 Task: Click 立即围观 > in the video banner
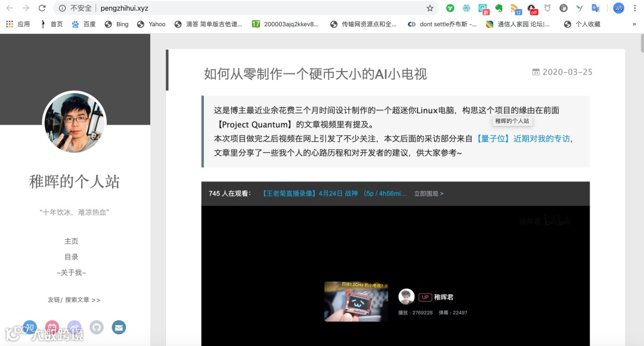(428, 193)
